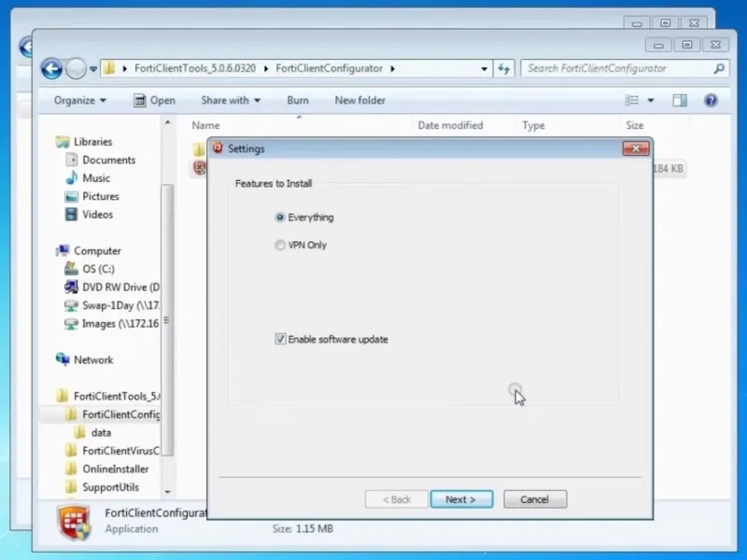Viewport: 747px width, 560px height.
Task: Open the Share with menu
Action: [x=231, y=100]
